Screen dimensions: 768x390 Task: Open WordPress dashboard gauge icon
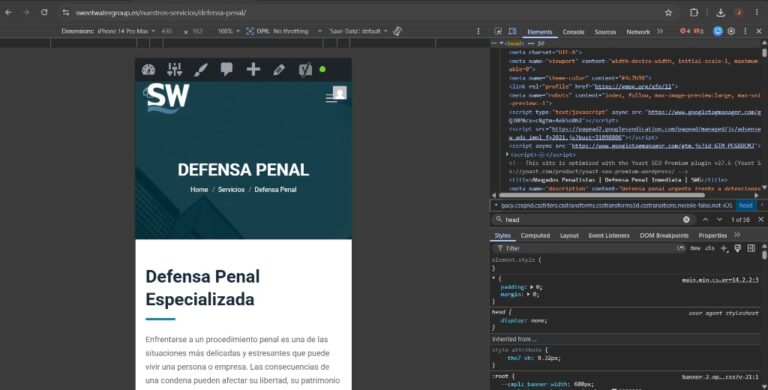point(148,70)
